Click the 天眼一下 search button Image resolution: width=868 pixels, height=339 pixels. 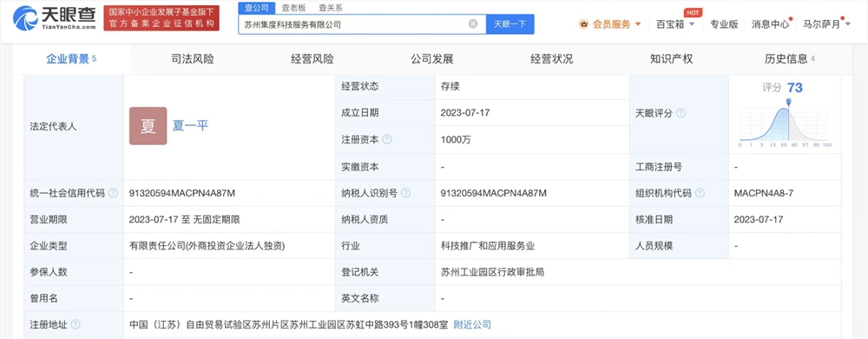pyautogui.click(x=510, y=23)
